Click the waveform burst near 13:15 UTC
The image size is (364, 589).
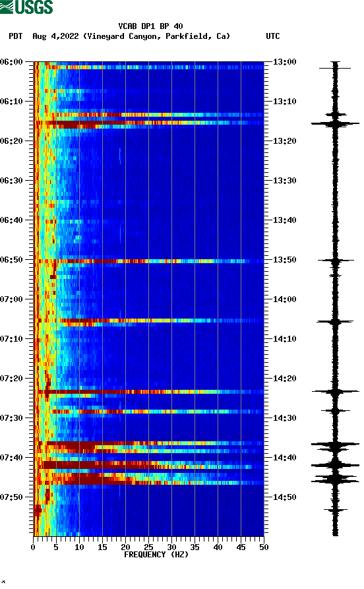pos(335,123)
